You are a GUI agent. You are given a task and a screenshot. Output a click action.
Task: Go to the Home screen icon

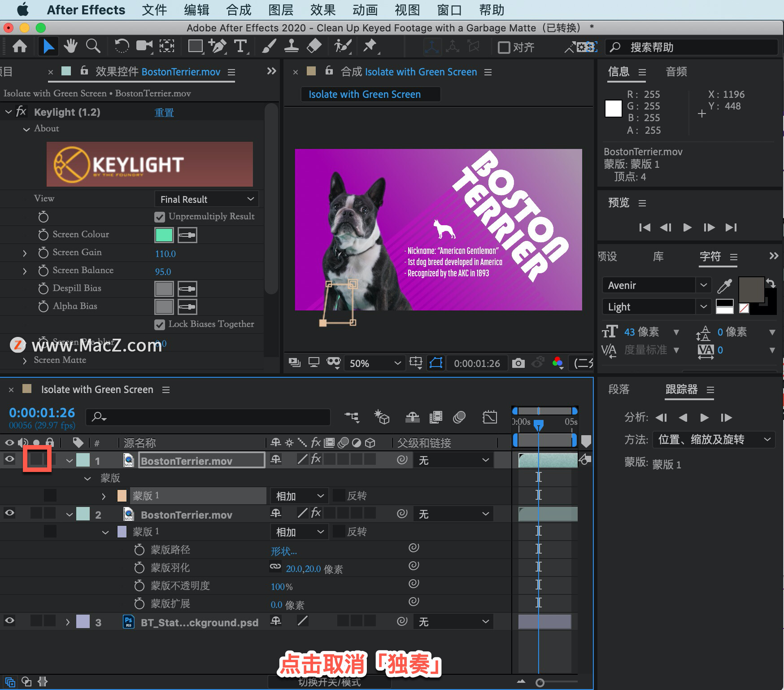(19, 46)
